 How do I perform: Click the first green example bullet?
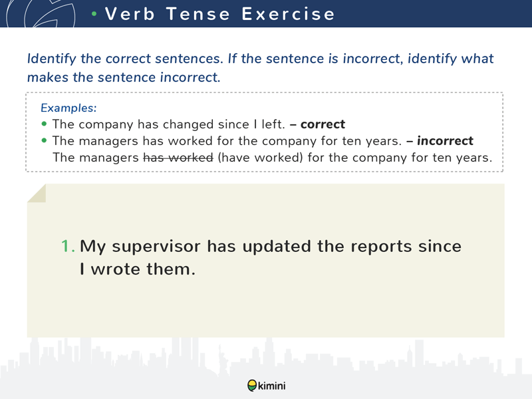pyautogui.click(x=44, y=124)
